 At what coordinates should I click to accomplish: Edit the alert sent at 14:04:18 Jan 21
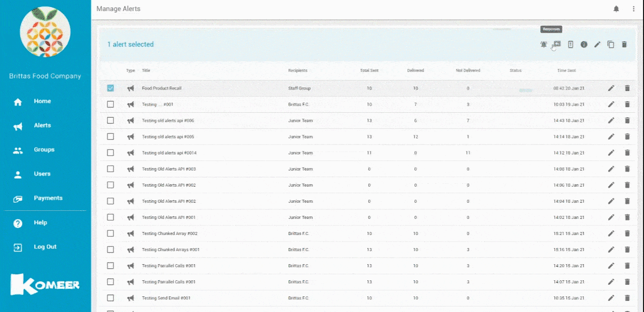[x=611, y=201]
